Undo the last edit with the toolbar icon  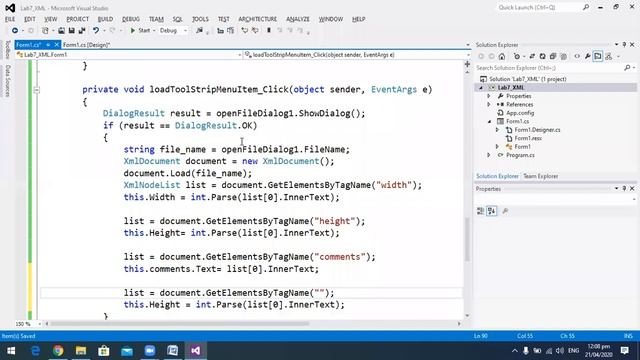[96, 31]
